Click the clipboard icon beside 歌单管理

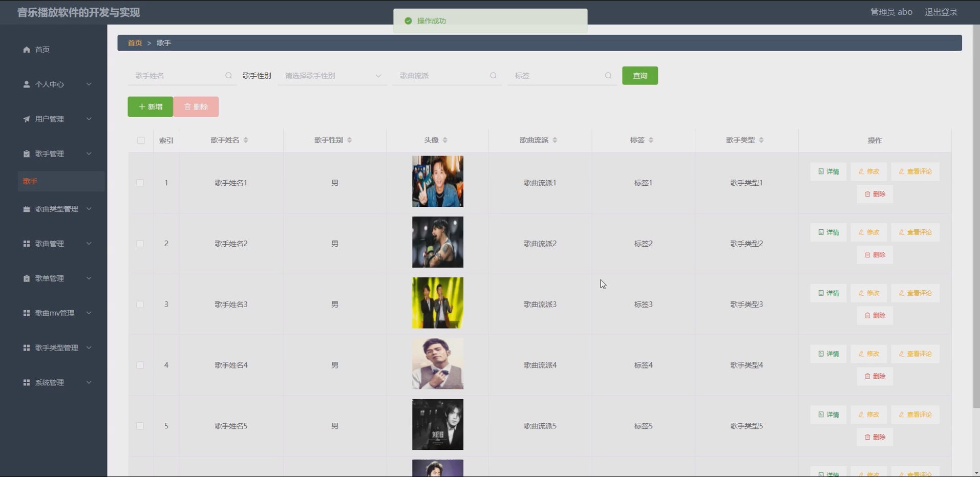(27, 279)
